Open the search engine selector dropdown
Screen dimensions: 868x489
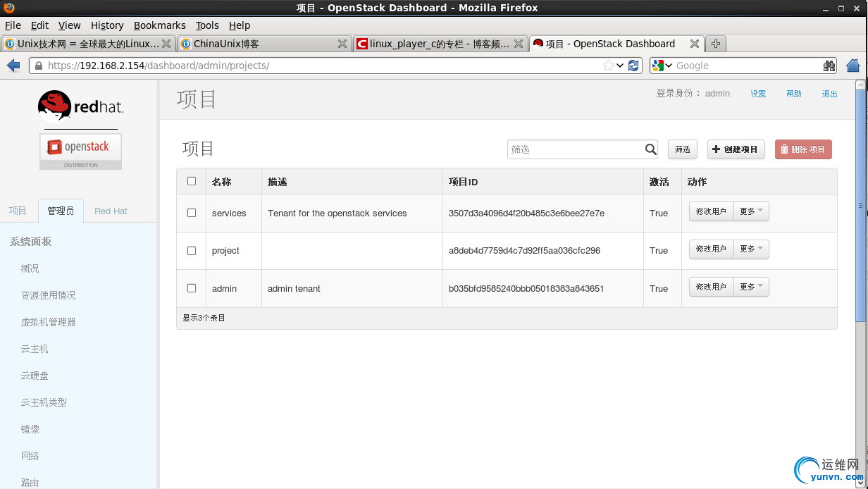pyautogui.click(x=669, y=66)
